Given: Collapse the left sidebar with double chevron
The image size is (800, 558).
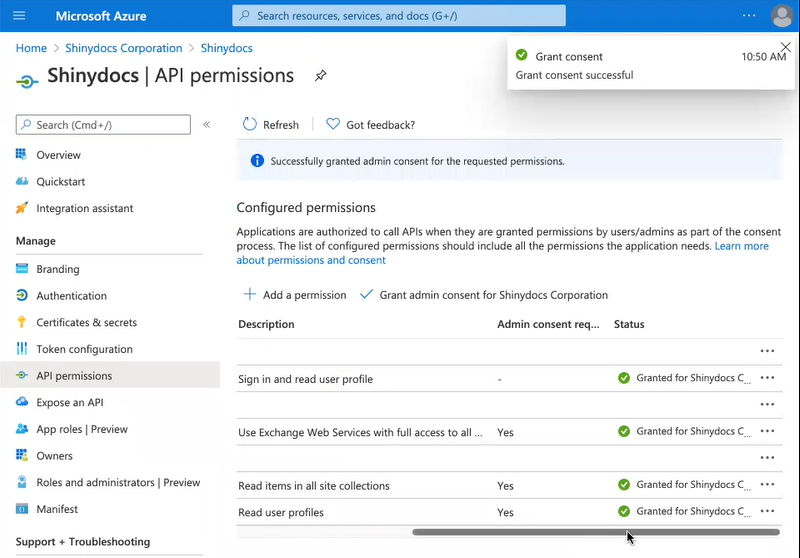Looking at the screenshot, I should tap(207, 125).
